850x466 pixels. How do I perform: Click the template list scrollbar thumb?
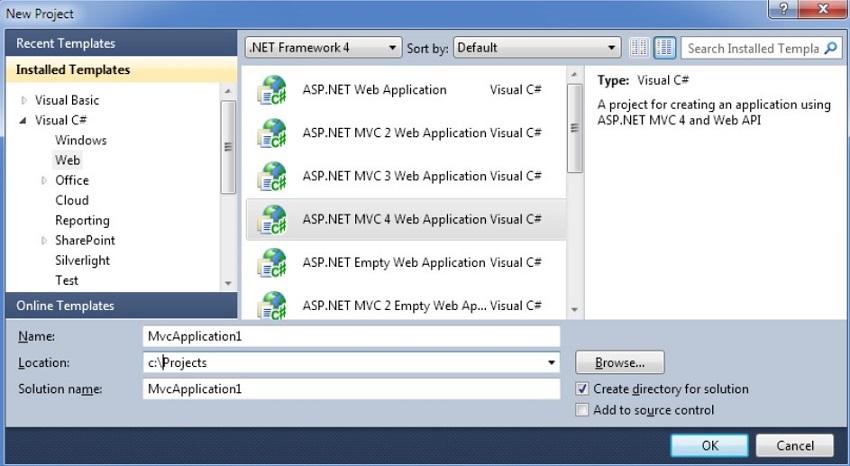(575, 128)
